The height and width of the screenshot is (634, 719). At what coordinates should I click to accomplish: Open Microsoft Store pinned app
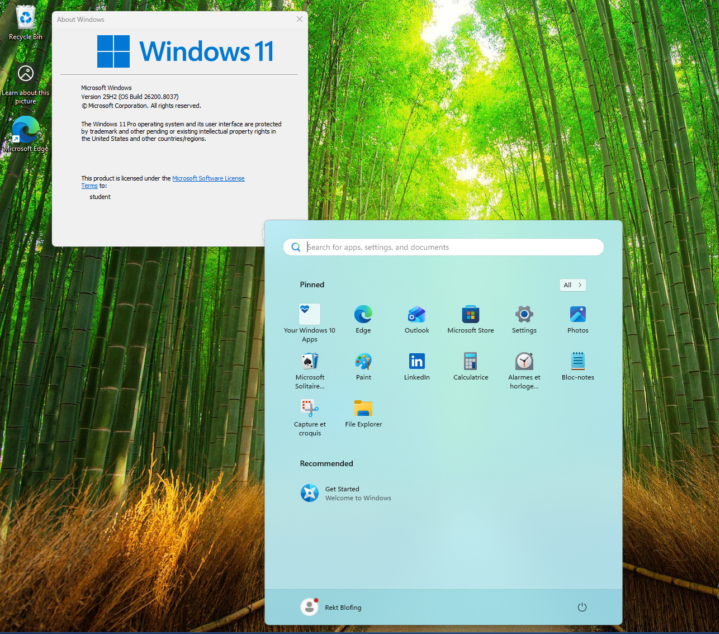[x=470, y=319]
